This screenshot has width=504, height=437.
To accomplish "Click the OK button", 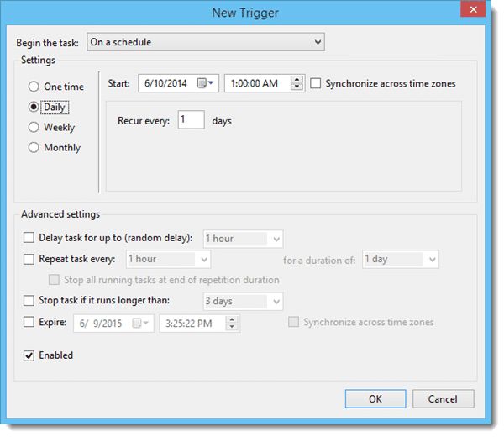I will click(x=375, y=398).
